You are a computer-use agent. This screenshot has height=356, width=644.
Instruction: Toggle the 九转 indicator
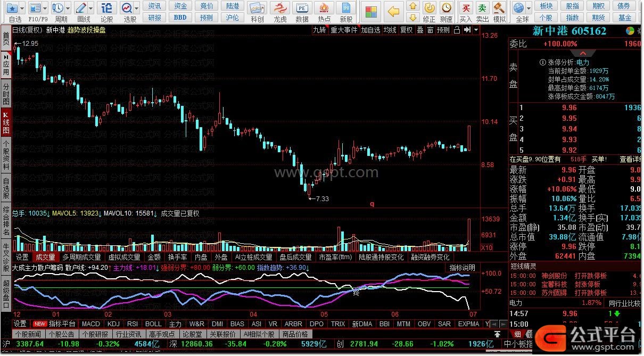point(319,30)
